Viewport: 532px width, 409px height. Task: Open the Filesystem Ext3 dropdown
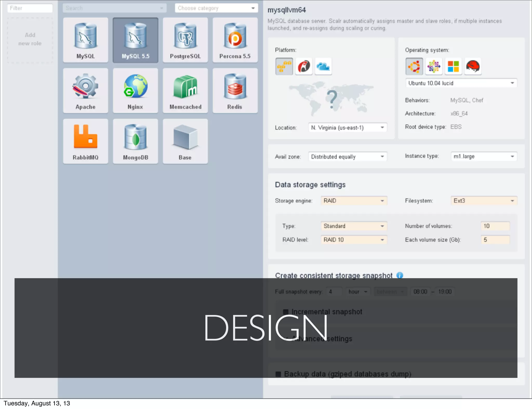point(484,201)
